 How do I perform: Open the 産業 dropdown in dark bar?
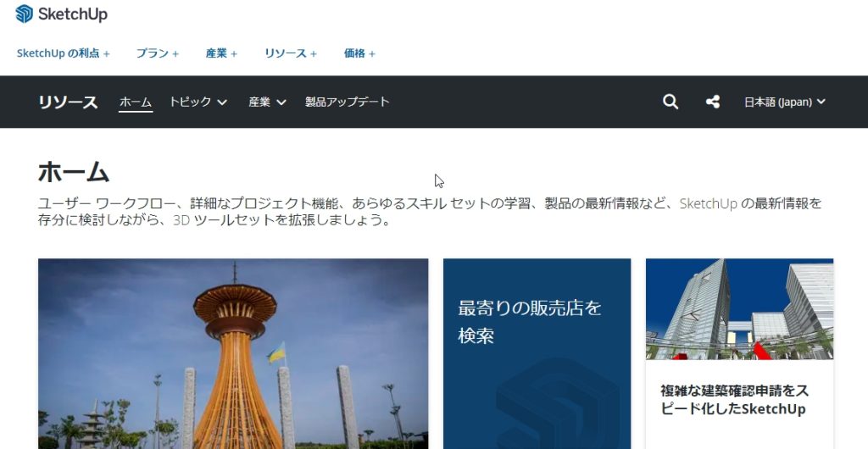click(x=267, y=102)
